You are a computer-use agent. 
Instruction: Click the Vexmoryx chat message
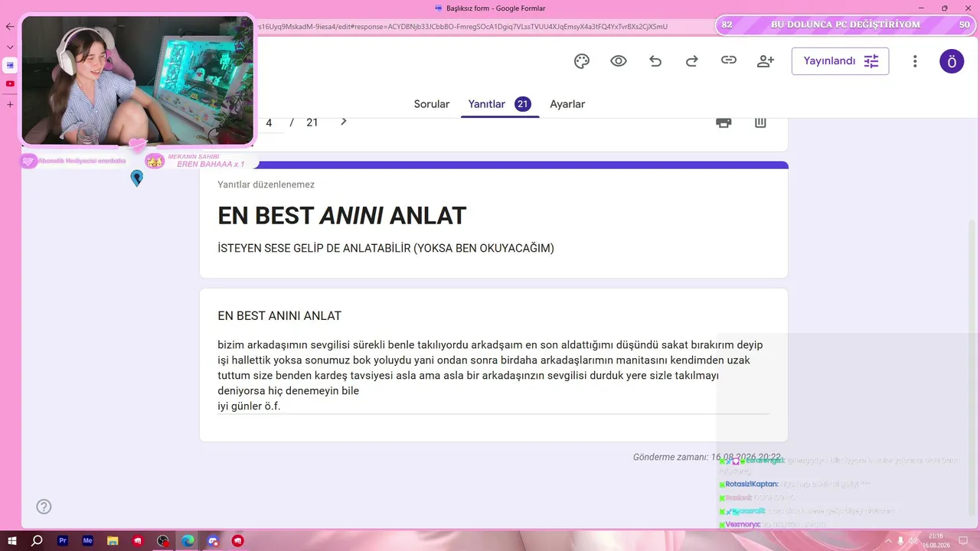coord(772,525)
